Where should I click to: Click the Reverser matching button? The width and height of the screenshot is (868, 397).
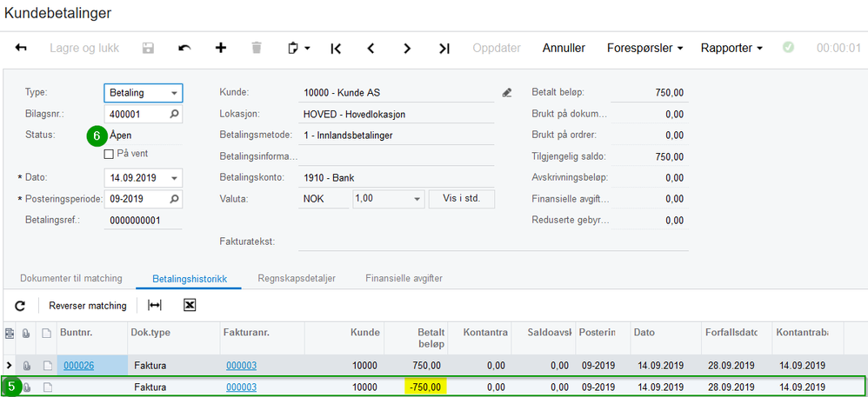pyautogui.click(x=87, y=306)
